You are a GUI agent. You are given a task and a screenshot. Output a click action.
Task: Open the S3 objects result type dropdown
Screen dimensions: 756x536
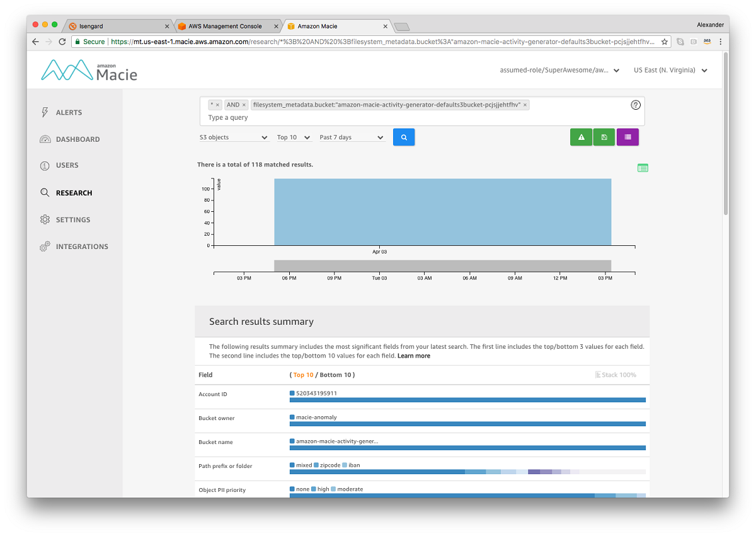(x=234, y=137)
